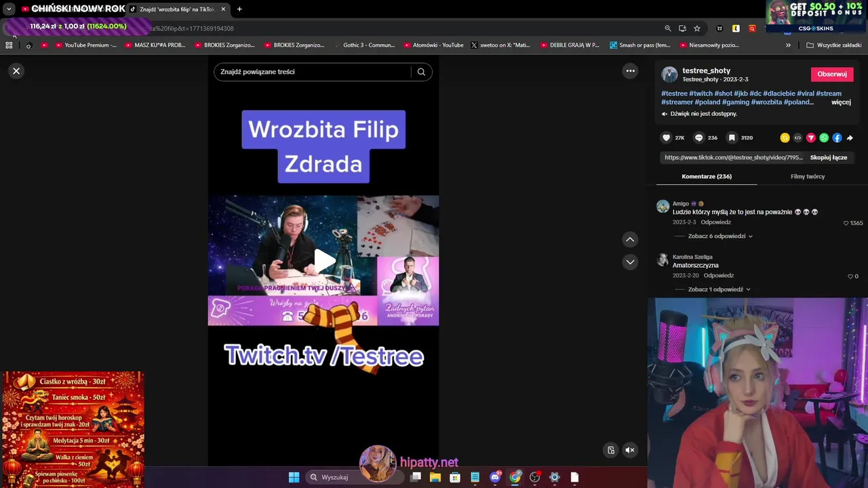Like Amigo's comment heart with 1365

846,223
